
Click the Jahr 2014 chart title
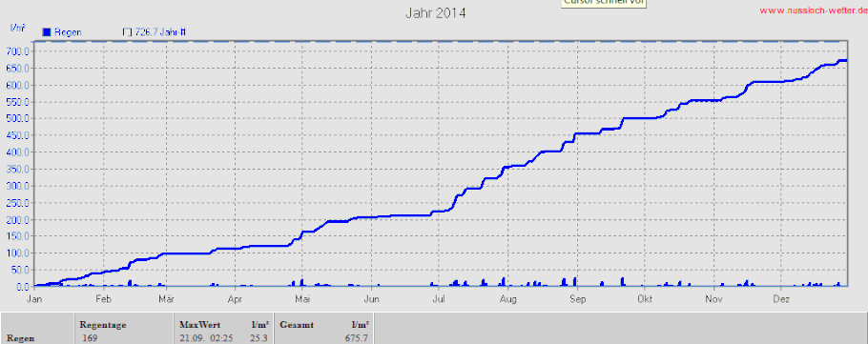click(436, 13)
